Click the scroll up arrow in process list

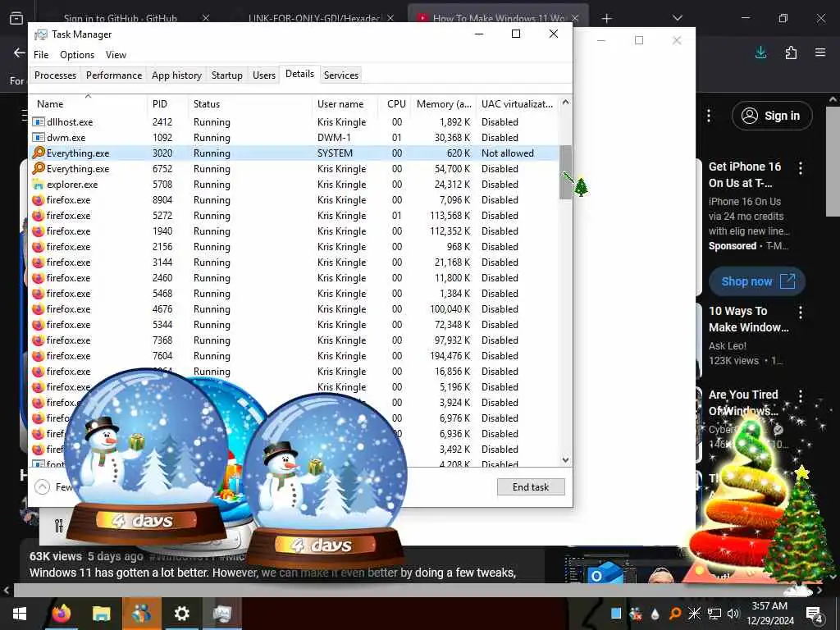[x=565, y=102]
